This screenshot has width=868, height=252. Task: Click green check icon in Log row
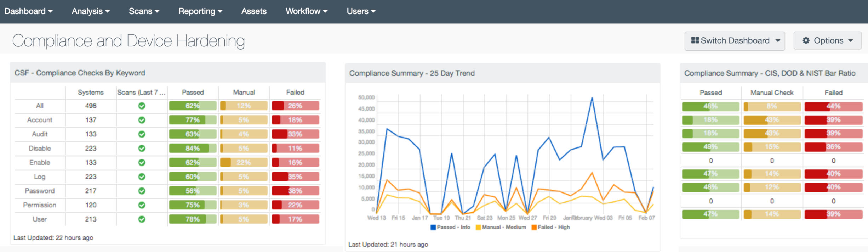[x=142, y=177]
